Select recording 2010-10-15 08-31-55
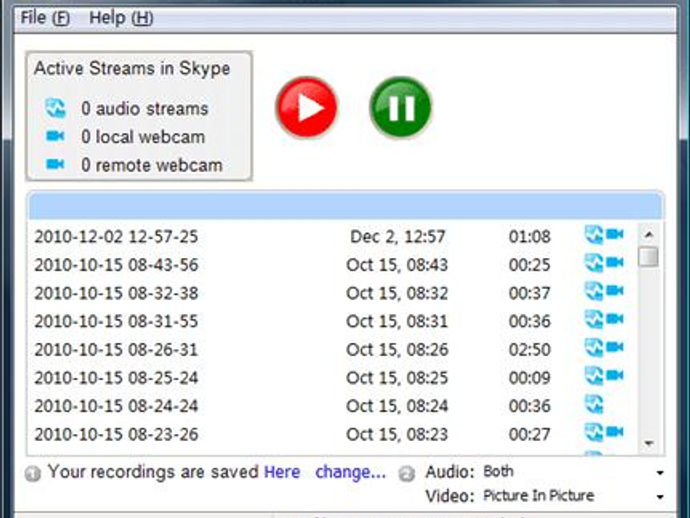 point(334,321)
